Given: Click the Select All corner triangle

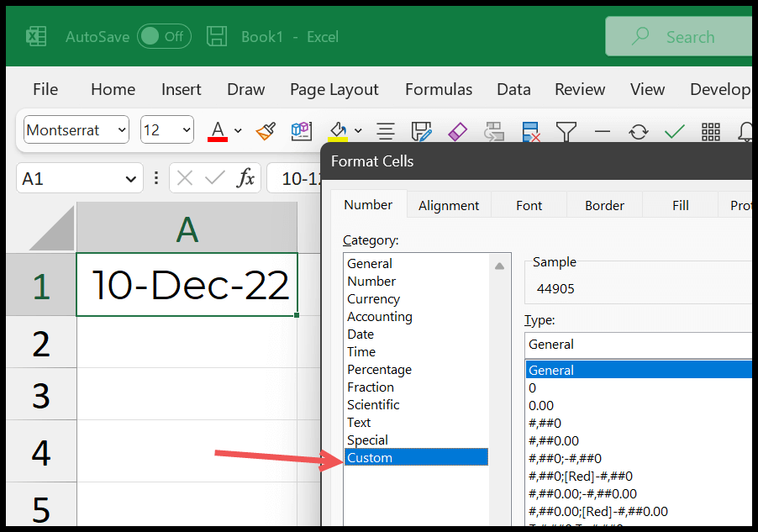Looking at the screenshot, I should click(x=52, y=229).
